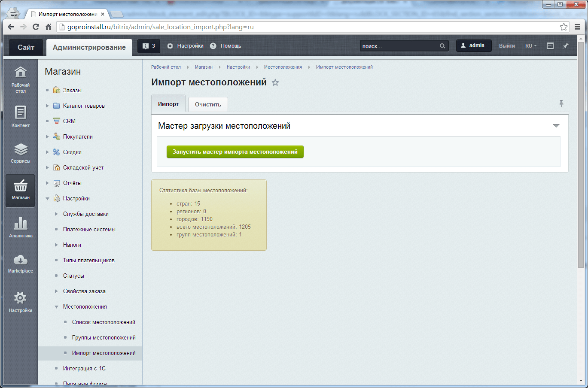Open Свойства заказа menu item
Image resolution: width=588 pixels, height=388 pixels.
(84, 291)
